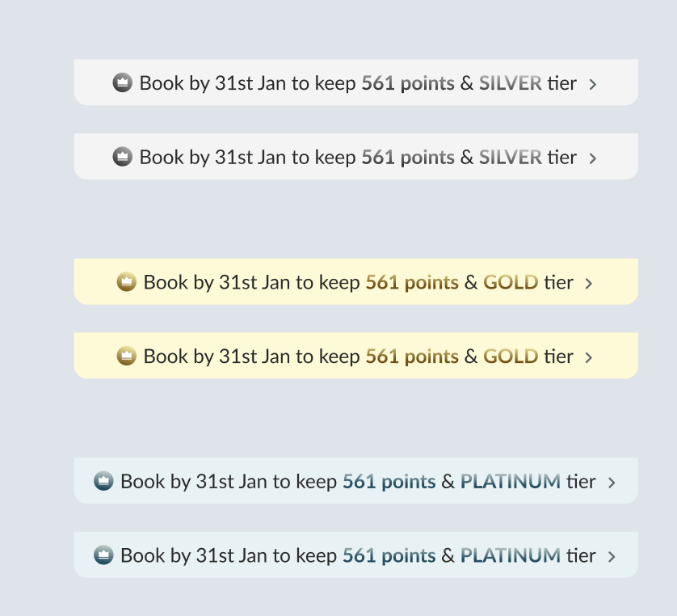Viewport: 677px width, 616px height.
Task: Click crown icon in second Silver banner
Action: click(x=122, y=156)
